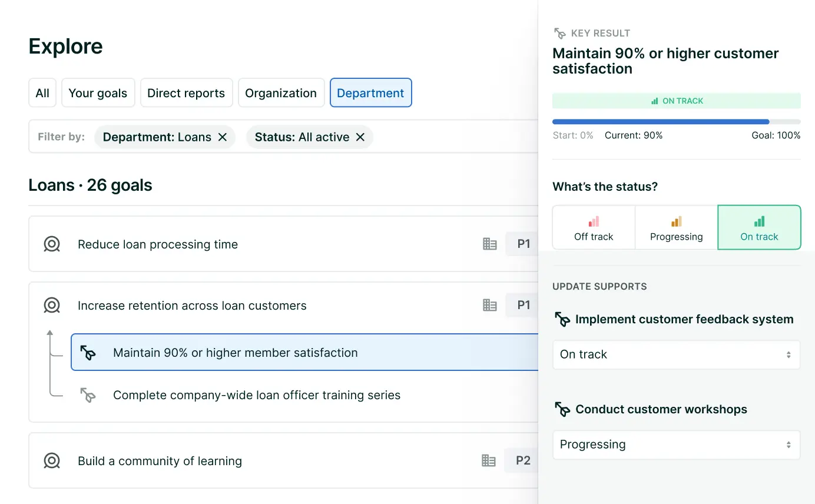The width and height of the screenshot is (815, 504).
Task: Collapse sub-goals using the upward arrow
Action: coord(50,334)
